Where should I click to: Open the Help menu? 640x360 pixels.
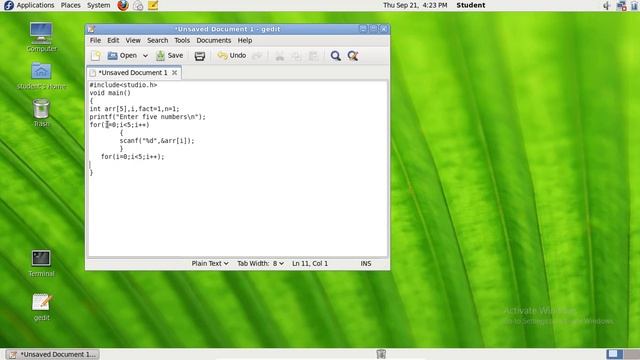244,40
